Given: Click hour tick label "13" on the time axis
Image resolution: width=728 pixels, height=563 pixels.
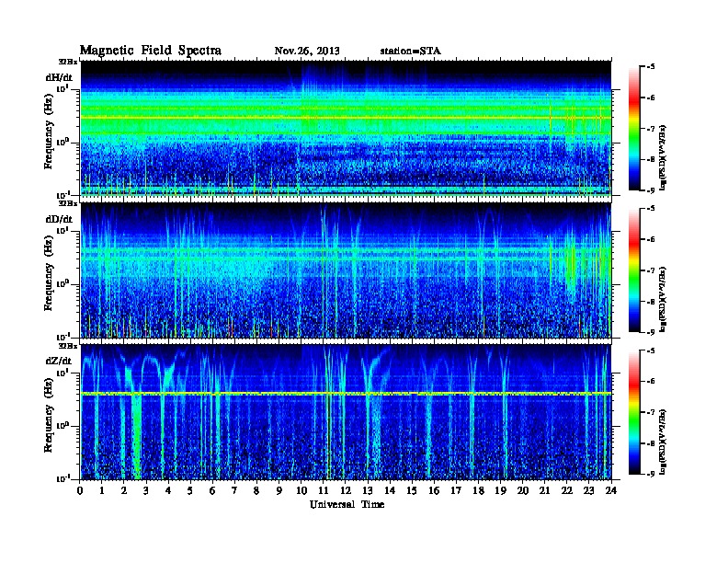Looking at the screenshot, I should click(368, 490).
